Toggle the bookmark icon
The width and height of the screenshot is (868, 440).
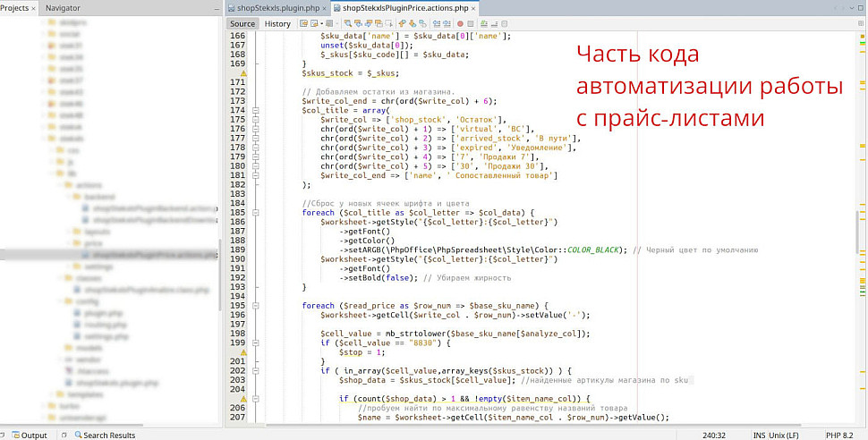tap(423, 24)
